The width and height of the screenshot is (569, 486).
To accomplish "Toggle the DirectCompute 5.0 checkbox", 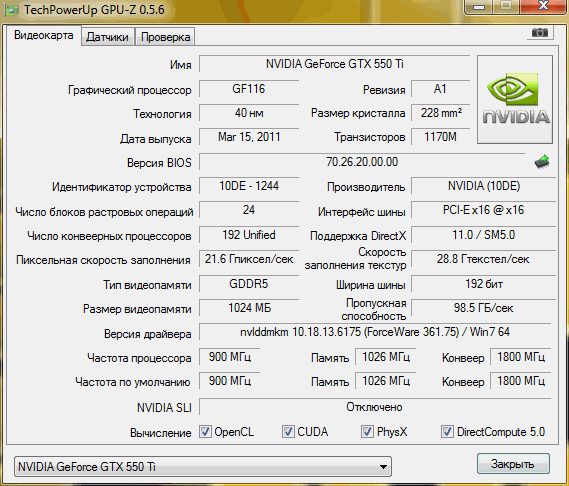I will 447,432.
